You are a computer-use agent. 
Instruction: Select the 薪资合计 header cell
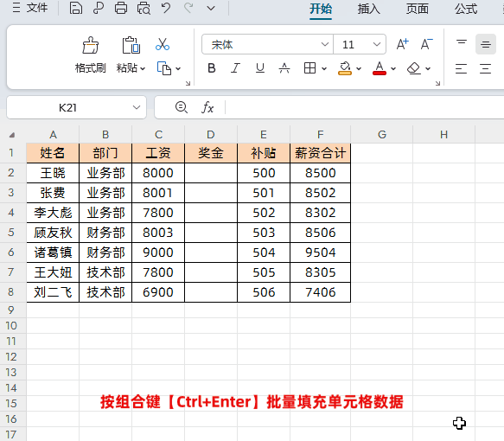coord(321,153)
